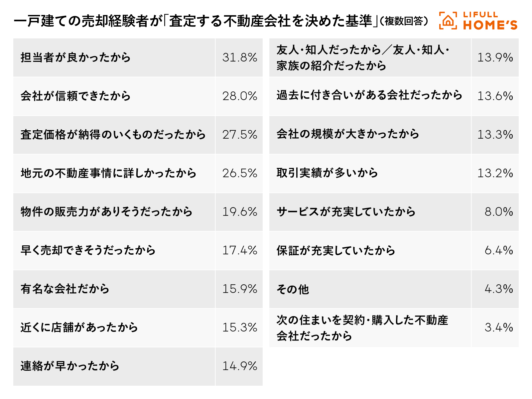The height and width of the screenshot is (399, 532).
Task: Click the (複数回答) note in the title
Action: pos(403,22)
